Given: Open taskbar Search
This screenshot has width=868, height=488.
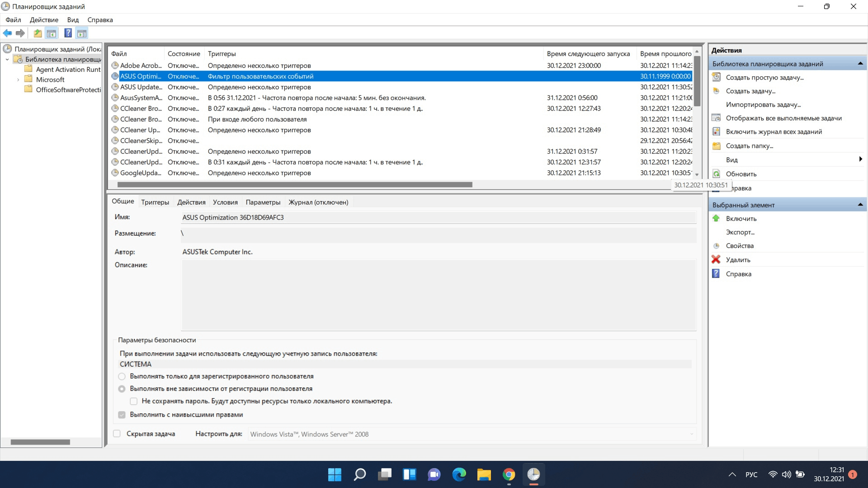Looking at the screenshot, I should coord(360,474).
